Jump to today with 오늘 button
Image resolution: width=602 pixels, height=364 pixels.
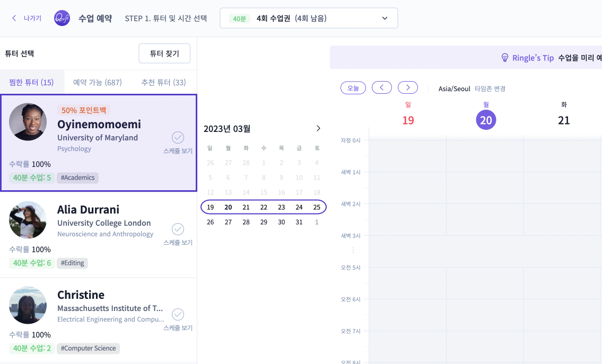tap(353, 88)
